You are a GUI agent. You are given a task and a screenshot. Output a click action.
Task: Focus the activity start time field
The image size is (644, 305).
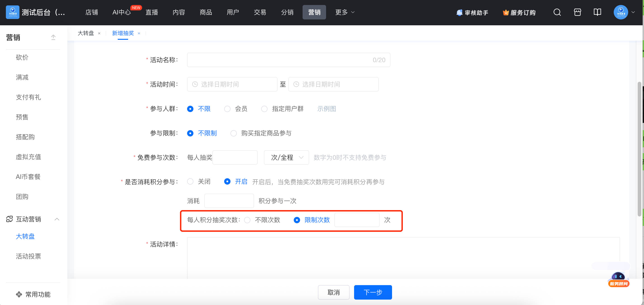tap(232, 84)
